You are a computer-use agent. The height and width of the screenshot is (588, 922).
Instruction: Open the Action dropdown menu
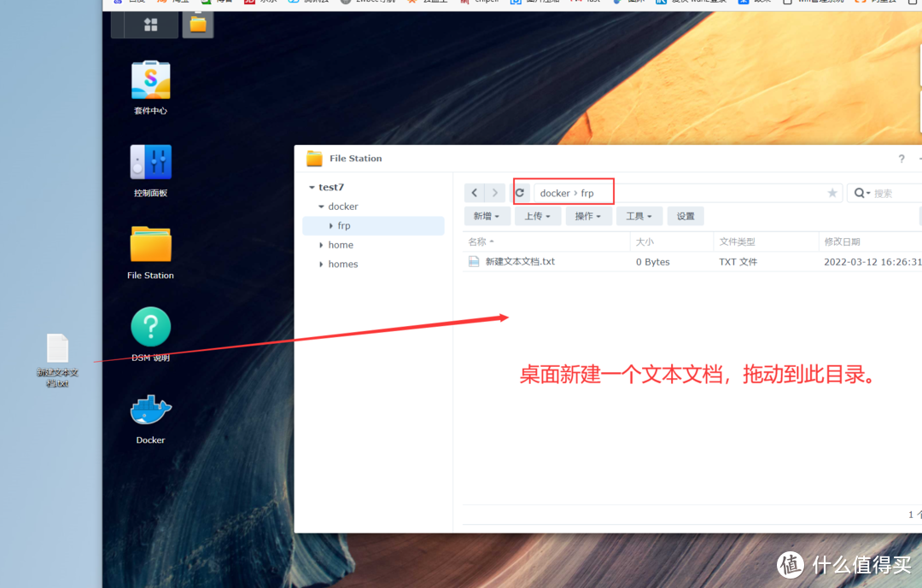click(587, 216)
